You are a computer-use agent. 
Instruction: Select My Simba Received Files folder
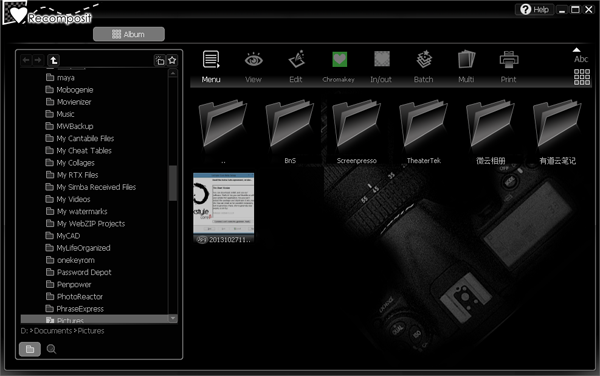[91, 187]
